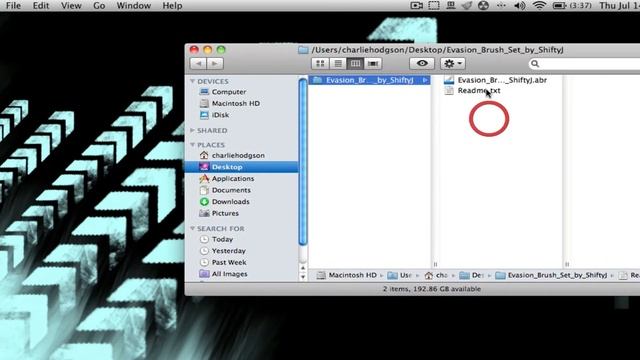The height and width of the screenshot is (360, 640).
Task: Click the green zoom window button
Action: click(221, 50)
